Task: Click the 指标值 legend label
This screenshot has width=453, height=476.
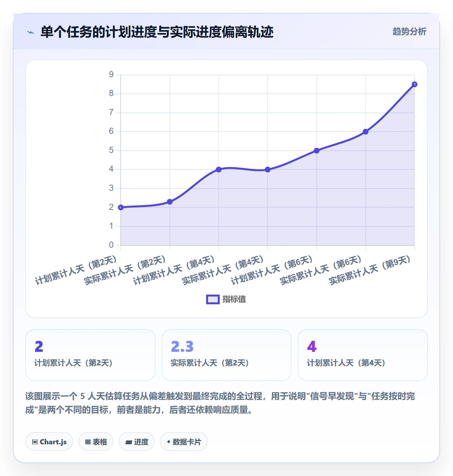Action: pyautogui.click(x=234, y=299)
